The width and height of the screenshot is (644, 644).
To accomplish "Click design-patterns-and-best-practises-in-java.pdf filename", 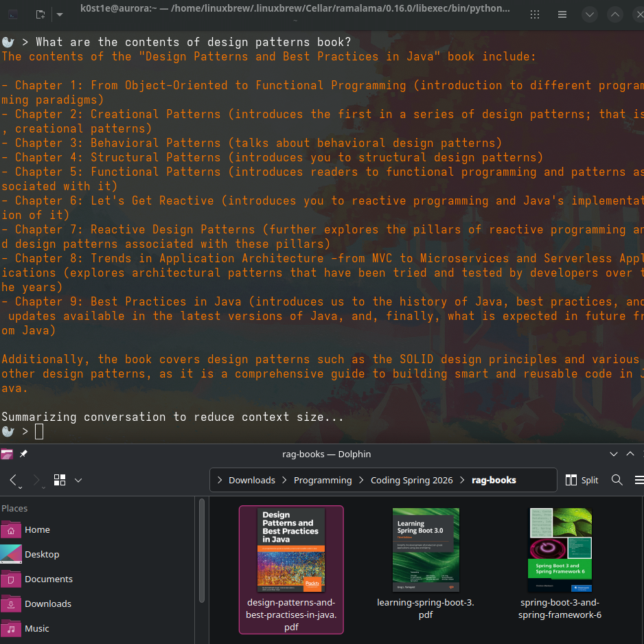I will 291,615.
